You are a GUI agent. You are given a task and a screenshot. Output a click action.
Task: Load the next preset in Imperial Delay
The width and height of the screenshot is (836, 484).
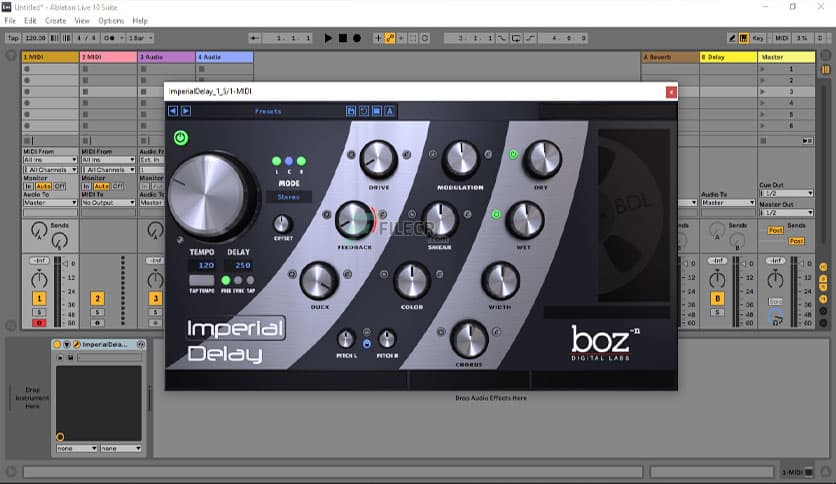click(x=186, y=111)
